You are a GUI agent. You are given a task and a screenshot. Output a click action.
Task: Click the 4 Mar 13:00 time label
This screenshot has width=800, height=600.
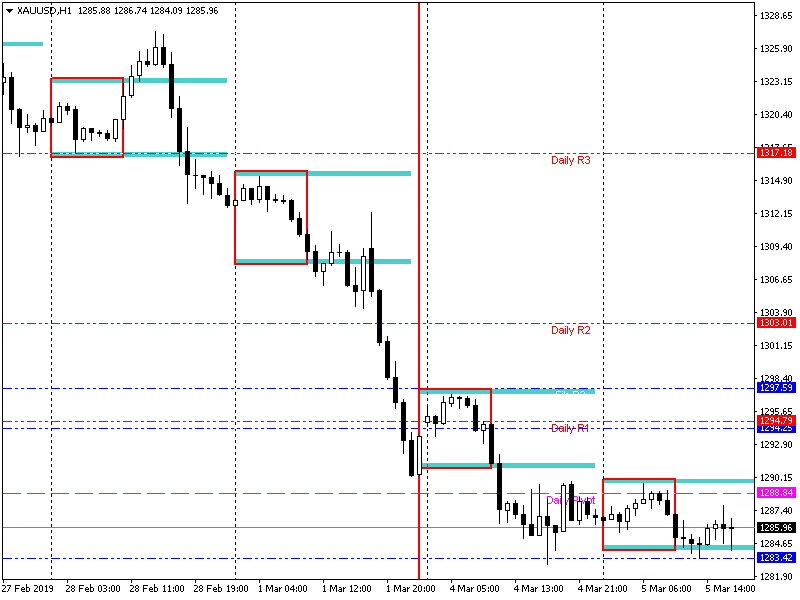click(x=539, y=589)
